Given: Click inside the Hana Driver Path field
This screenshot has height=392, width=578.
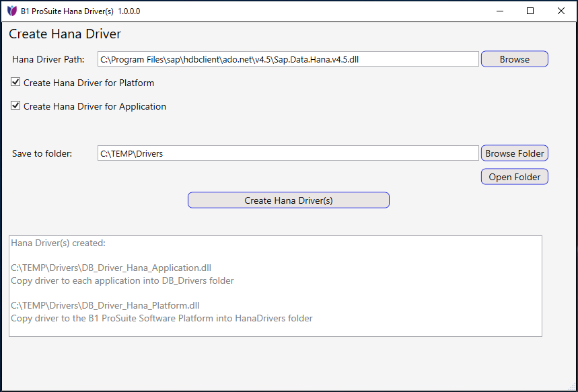Looking at the screenshot, I should click(x=288, y=59).
